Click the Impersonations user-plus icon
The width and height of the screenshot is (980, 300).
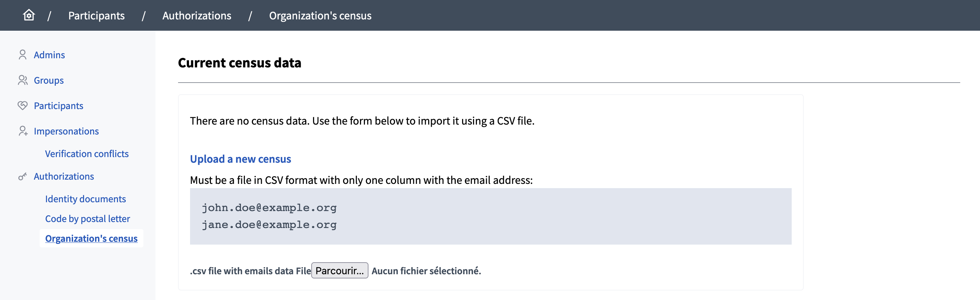(23, 131)
